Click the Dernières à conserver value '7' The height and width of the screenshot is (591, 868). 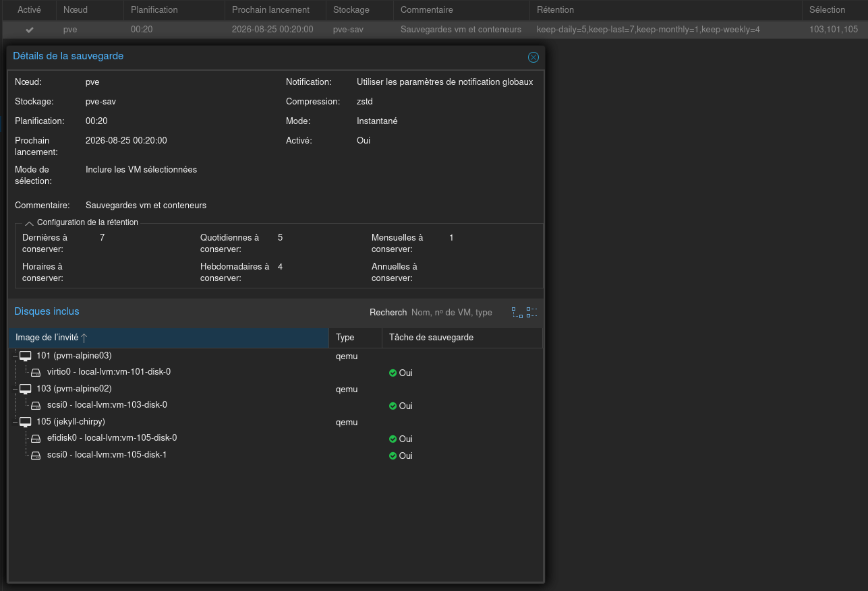[103, 238]
